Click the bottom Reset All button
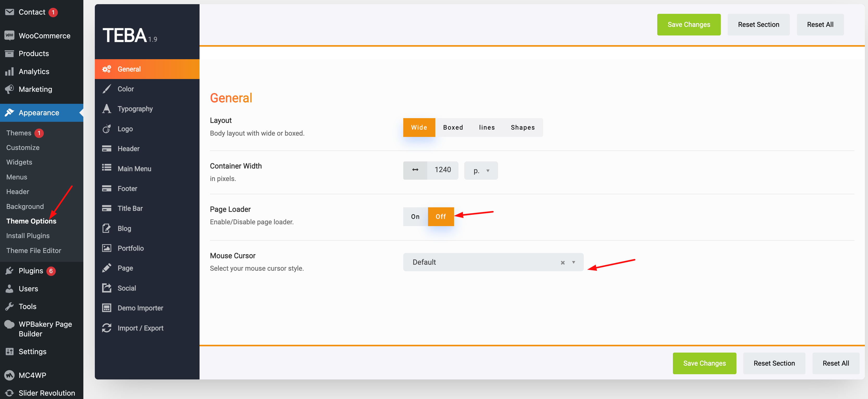Image resolution: width=868 pixels, height=399 pixels. pos(836,363)
